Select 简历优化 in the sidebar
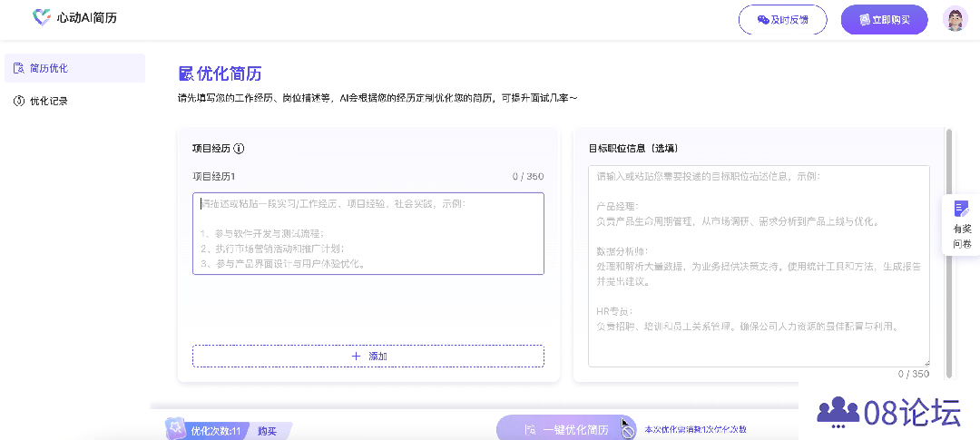This screenshot has height=440, width=980. (74, 68)
